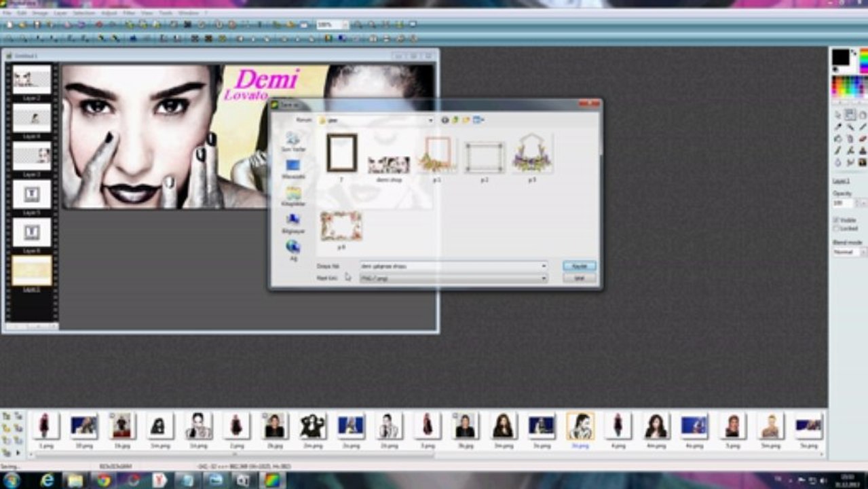This screenshot has height=489, width=868.
Task: Click the Kaydet save button
Action: [x=580, y=266]
